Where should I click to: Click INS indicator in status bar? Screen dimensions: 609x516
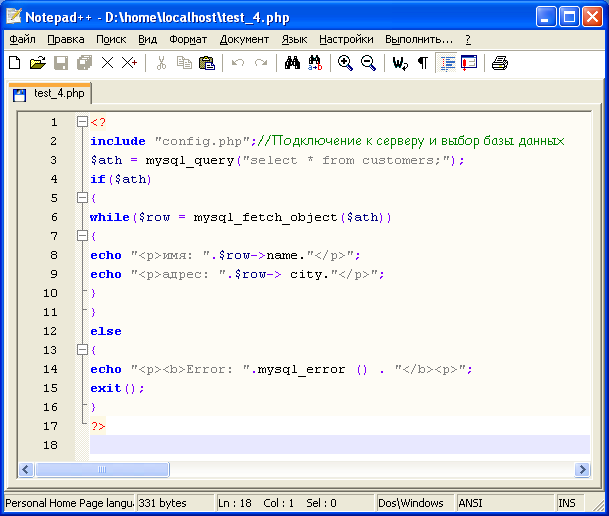[x=567, y=503]
